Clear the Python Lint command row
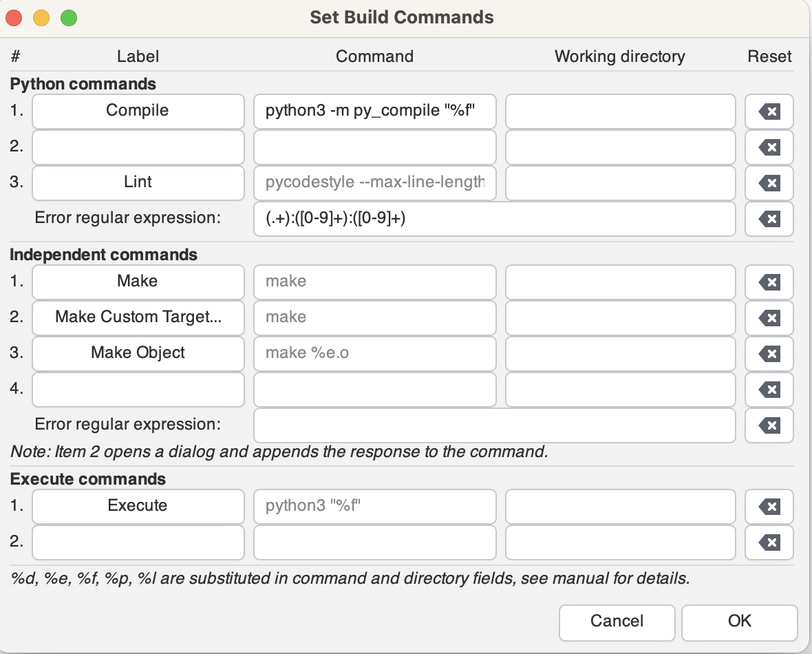Screen dimensions: 812x654 769,183
